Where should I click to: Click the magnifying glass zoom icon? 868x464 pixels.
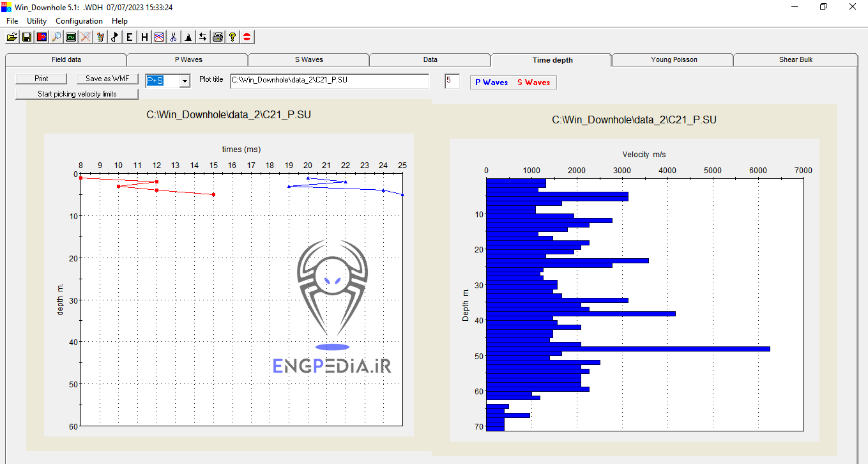56,37
